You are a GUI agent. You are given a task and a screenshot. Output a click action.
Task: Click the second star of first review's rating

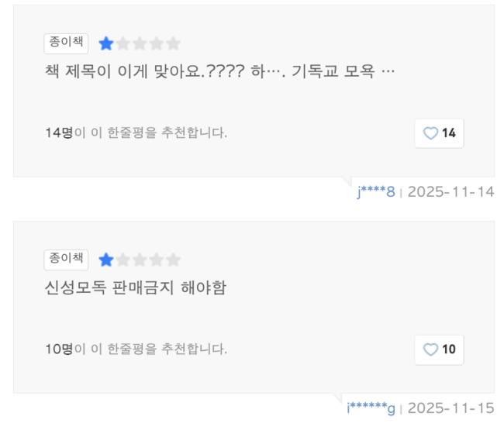coord(123,43)
